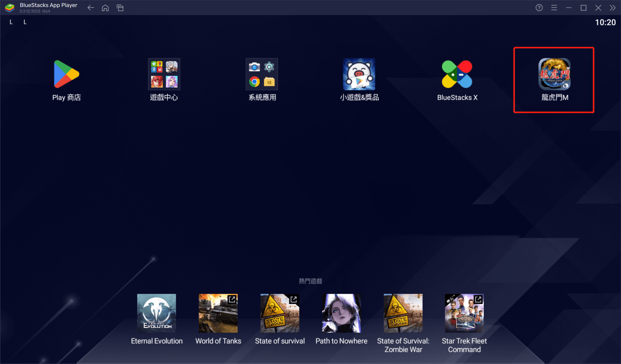
Task: Expand the side toolbar with double chevron
Action: (x=613, y=8)
